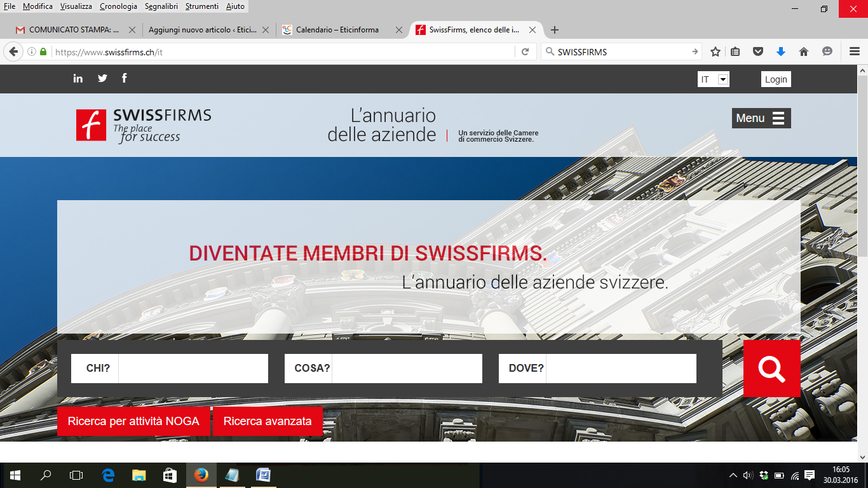
Task: Focus the CHI? search field
Action: coord(193,369)
